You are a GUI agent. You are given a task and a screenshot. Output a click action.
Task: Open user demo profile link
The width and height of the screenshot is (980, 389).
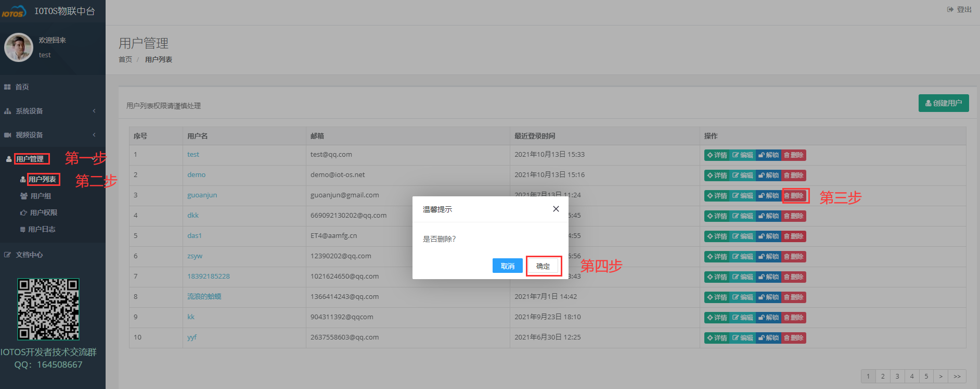click(x=197, y=175)
